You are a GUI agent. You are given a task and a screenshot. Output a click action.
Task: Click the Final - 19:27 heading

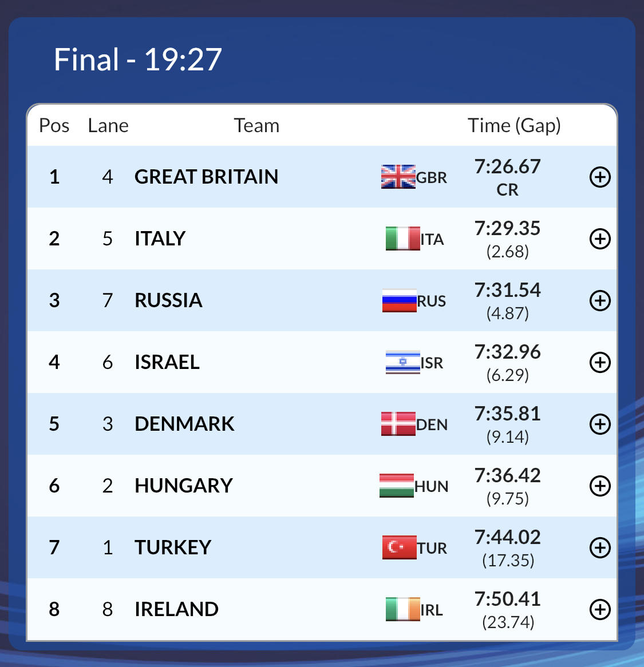[x=137, y=59]
